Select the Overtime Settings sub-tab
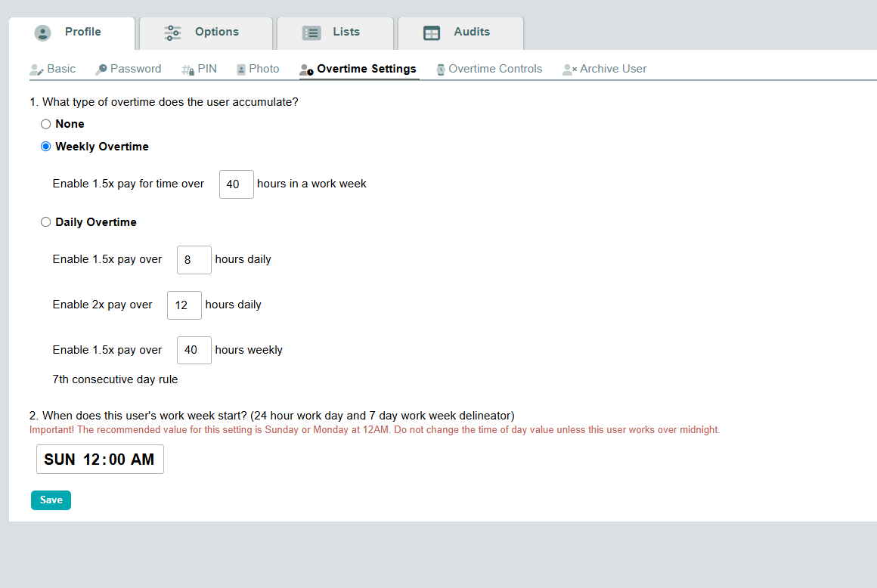877x588 pixels. coord(358,69)
